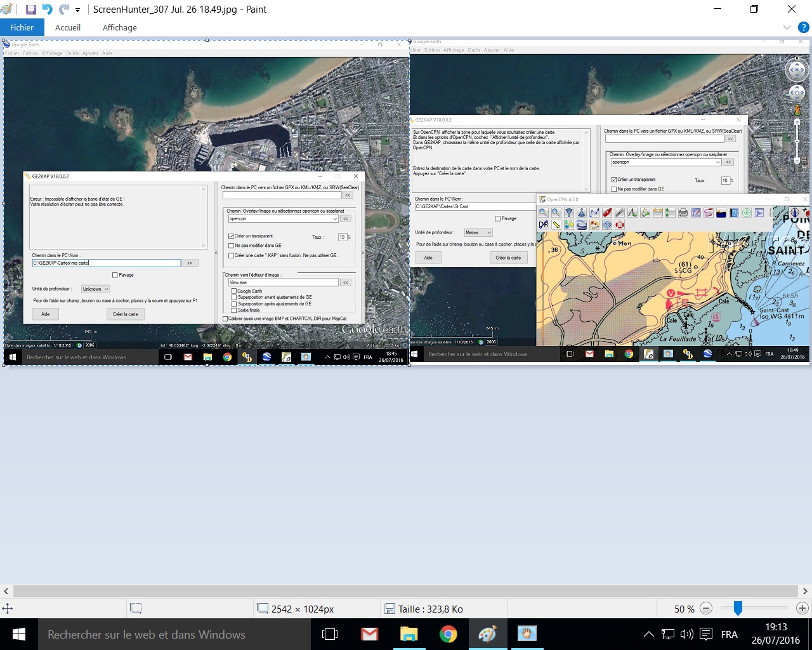
Task: Click the Paint zoom slider handle
Action: coord(738,608)
